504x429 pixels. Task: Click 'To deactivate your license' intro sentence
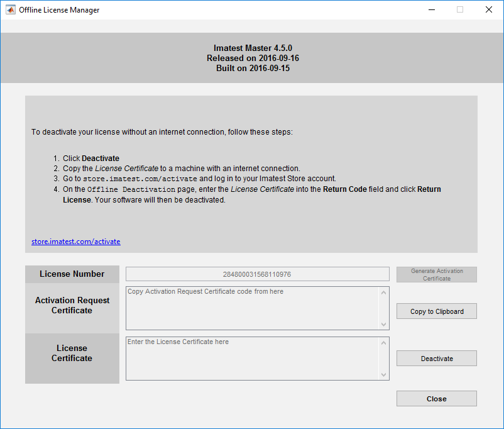[162, 132]
